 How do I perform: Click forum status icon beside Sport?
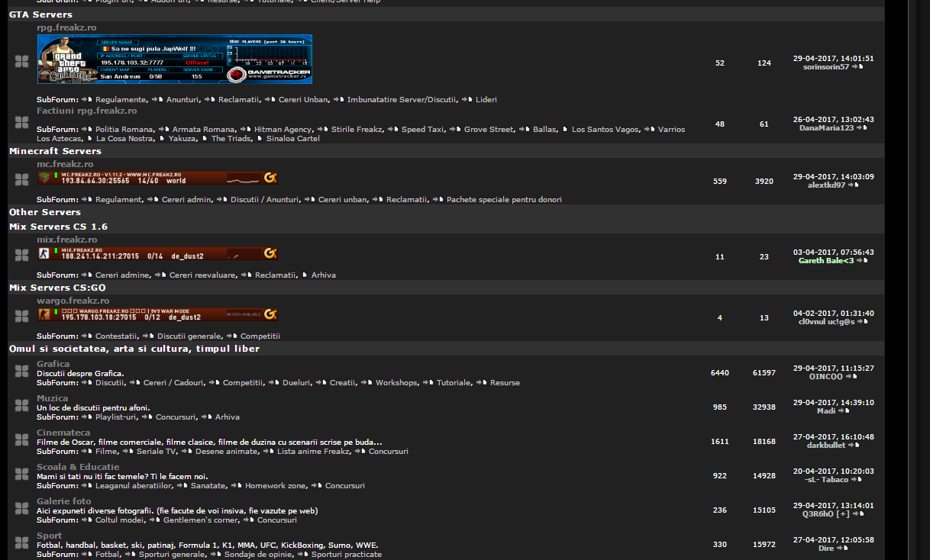pyautogui.click(x=21, y=543)
